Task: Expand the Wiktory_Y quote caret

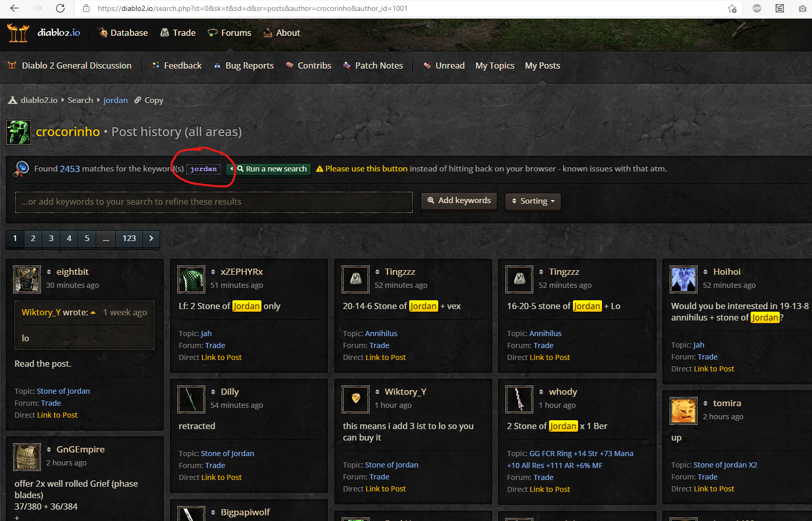Action: (x=93, y=313)
